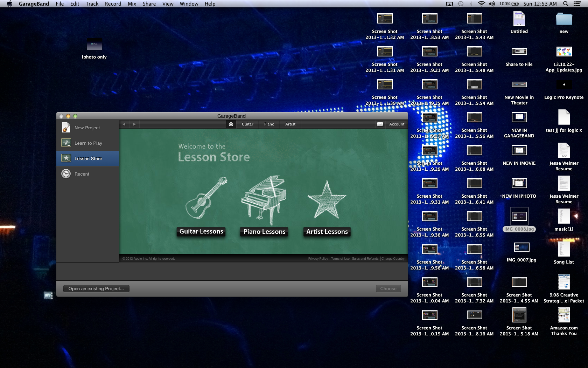Click the forward arrow in Lesson Store
Viewport: 588px width, 368px height.
tap(134, 124)
